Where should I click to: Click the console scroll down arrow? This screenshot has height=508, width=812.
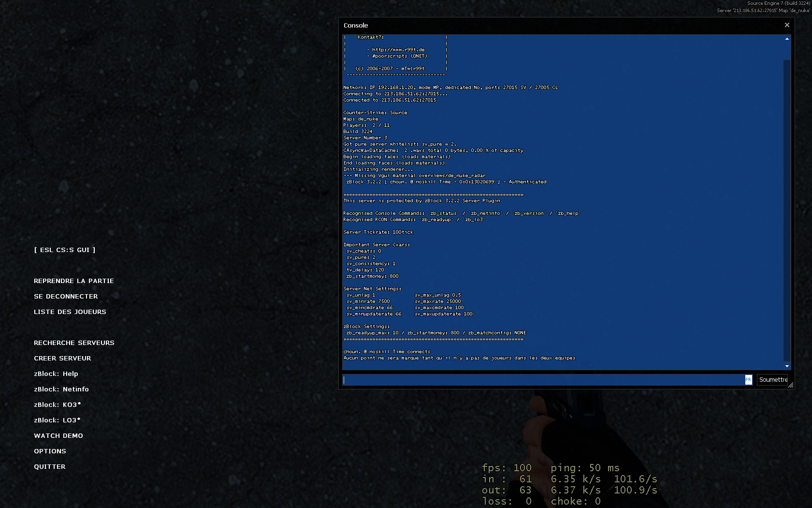(x=787, y=366)
